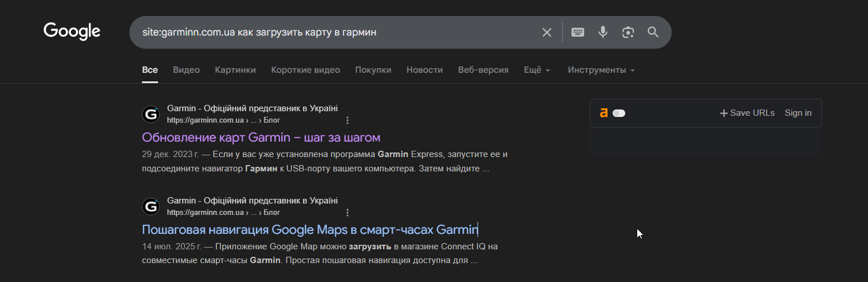Open the three-dot menu for the second result
The height and width of the screenshot is (282, 868).
[348, 213]
